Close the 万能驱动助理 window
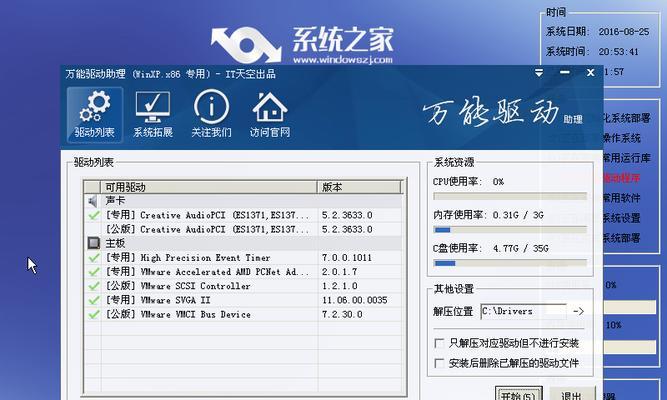 tap(590, 73)
